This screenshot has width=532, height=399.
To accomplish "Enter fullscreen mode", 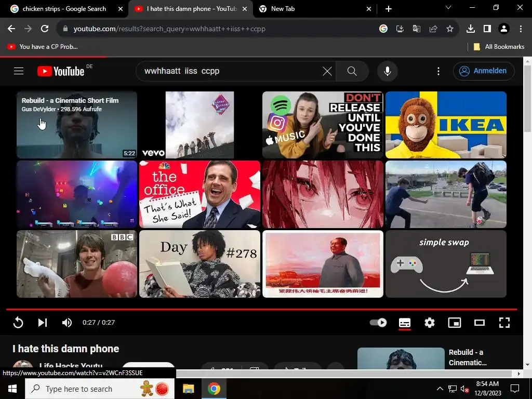I will pos(504,322).
